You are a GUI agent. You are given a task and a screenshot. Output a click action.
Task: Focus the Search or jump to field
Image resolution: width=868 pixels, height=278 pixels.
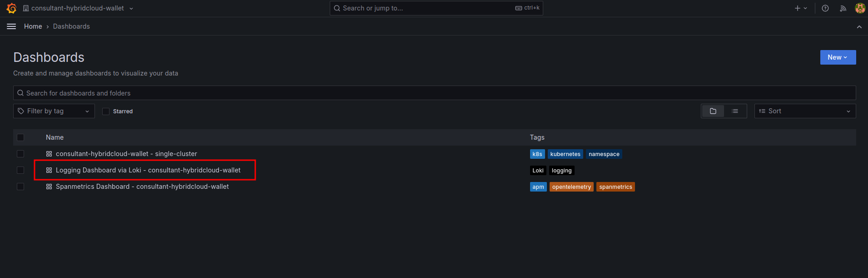click(436, 8)
